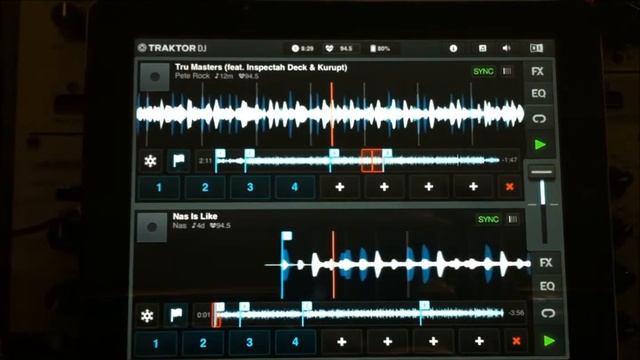The width and height of the screenshot is (640, 360).
Task: Trigger hotcue 1 on the Tru Masters deck
Action: [x=159, y=187]
